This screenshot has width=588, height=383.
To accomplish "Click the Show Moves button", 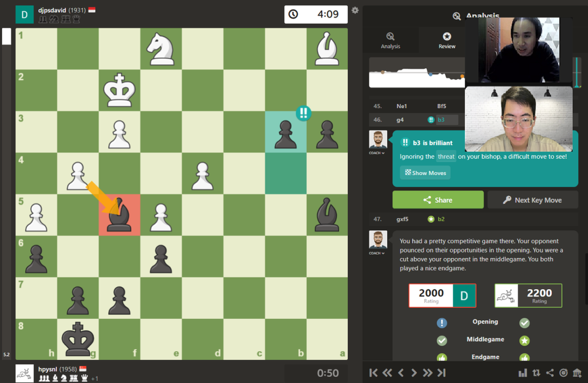I will 425,173.
